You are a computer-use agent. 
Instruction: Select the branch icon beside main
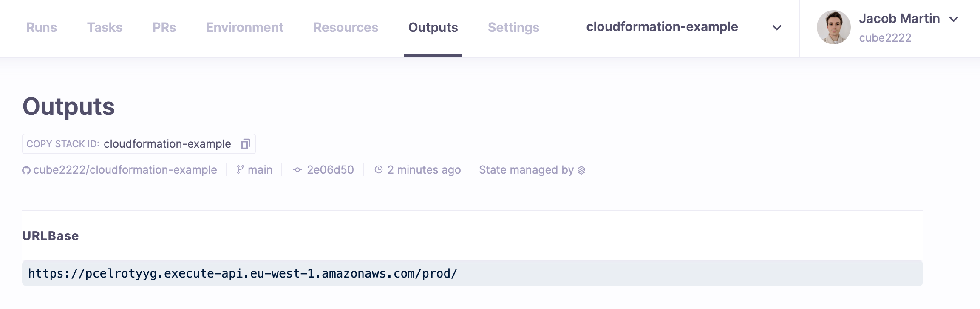[240, 169]
